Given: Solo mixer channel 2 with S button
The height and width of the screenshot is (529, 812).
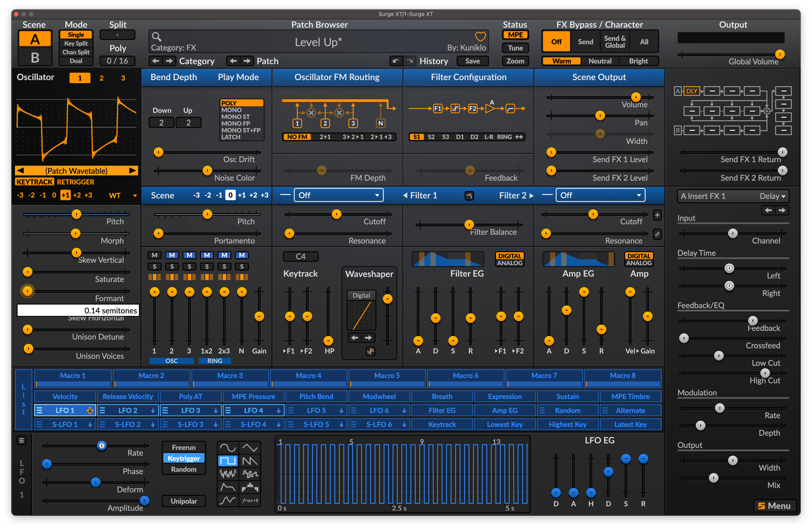Looking at the screenshot, I should (172, 266).
